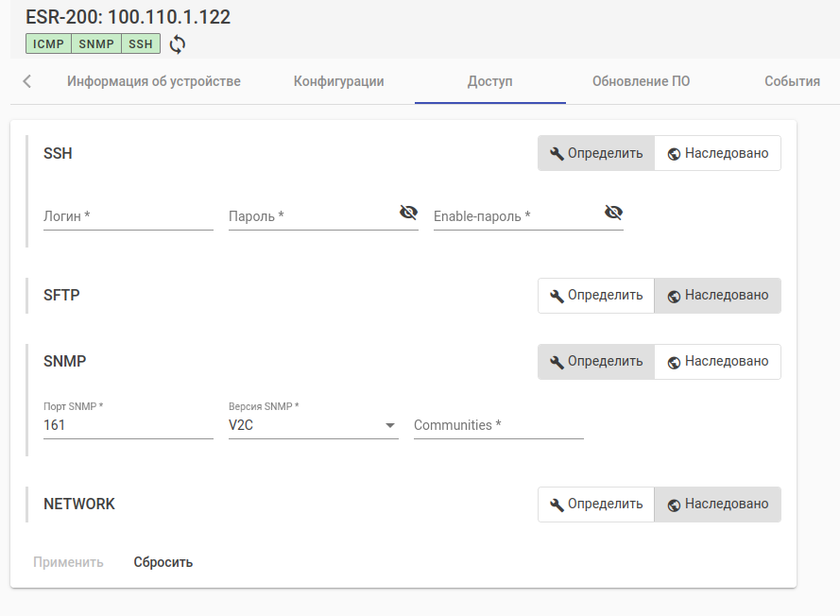The height and width of the screenshot is (616, 840).
Task: Open the Информация об устройстве tab
Action: (x=154, y=81)
